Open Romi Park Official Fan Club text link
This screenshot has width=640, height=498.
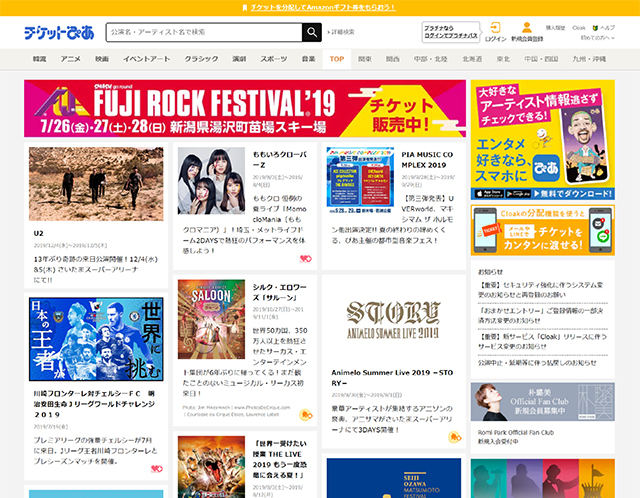516,437
